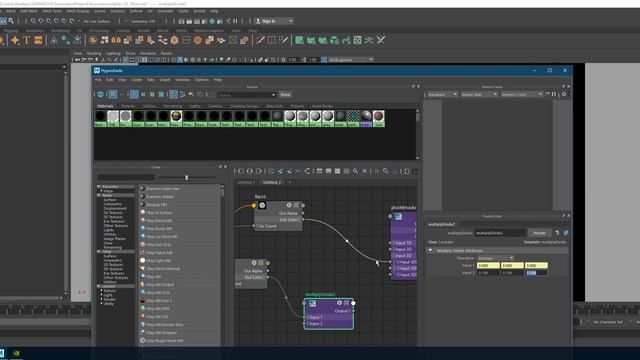Image resolution: width=640 pixels, height=360 pixels.
Task: Click Out Alpha port on file10 node
Action: click(303, 213)
